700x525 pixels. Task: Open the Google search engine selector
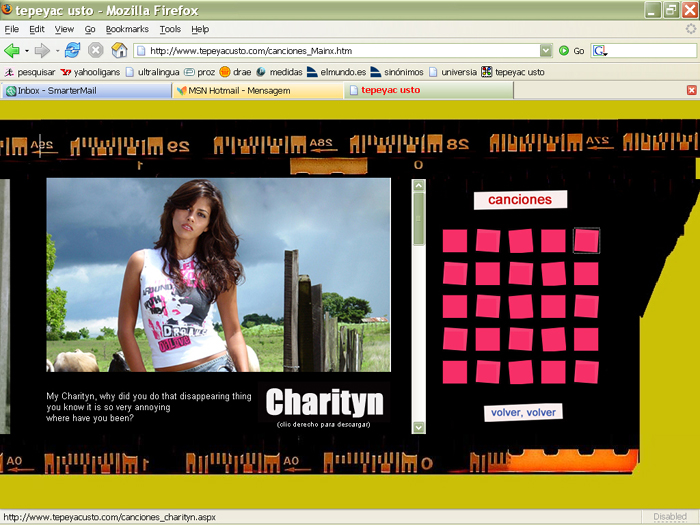coord(600,51)
